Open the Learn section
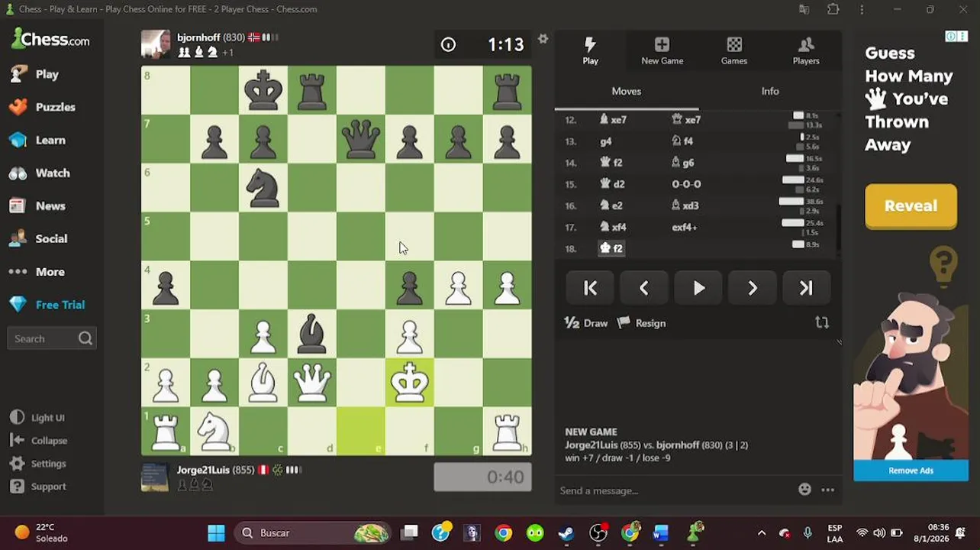 point(37,140)
